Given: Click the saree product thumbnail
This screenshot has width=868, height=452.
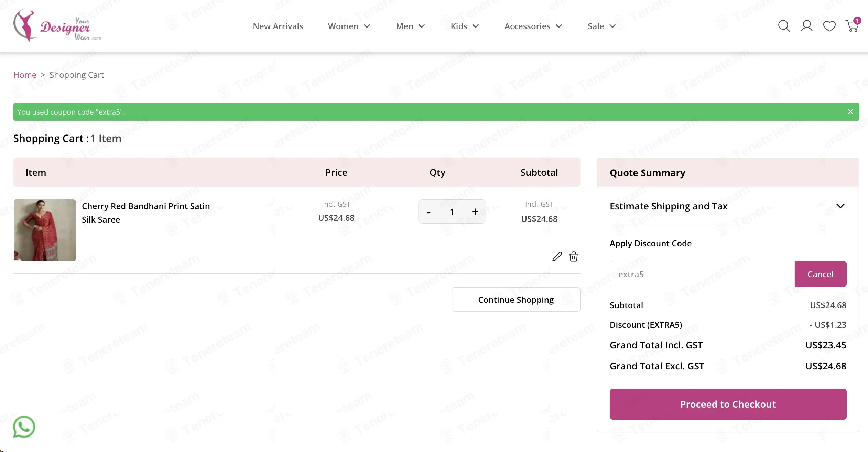Looking at the screenshot, I should [x=44, y=230].
